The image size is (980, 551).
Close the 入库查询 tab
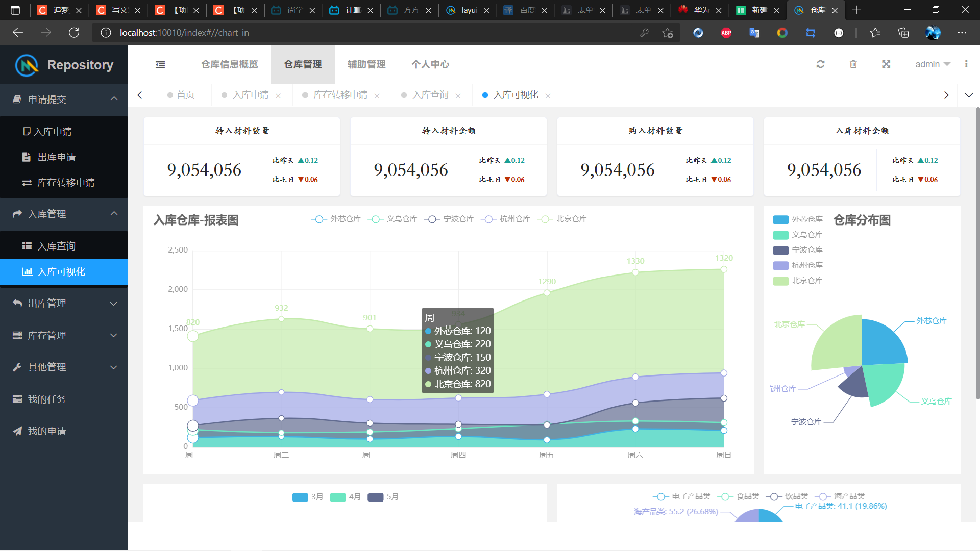pyautogui.click(x=458, y=96)
